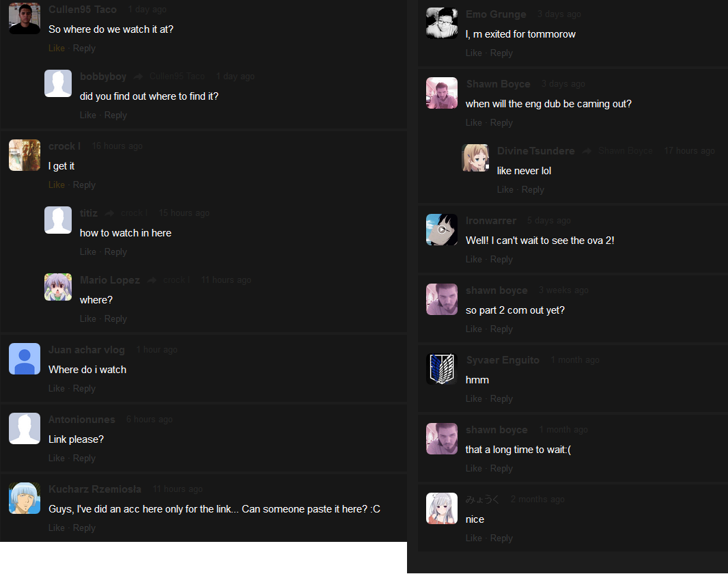
Task: Like crock l's 'I get it' comment
Action: point(57,184)
